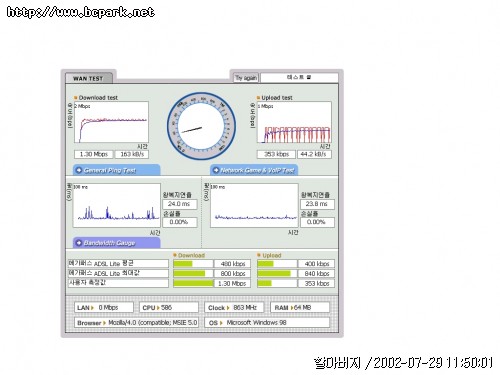Click the 353 kbps upload progress bar
This screenshot has height=375, width=500.
tap(277, 284)
